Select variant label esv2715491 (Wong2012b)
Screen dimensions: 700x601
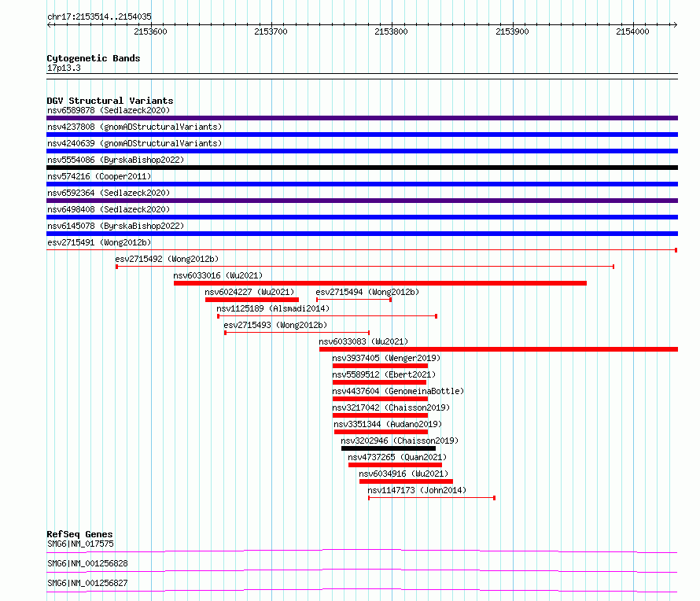tap(99, 242)
